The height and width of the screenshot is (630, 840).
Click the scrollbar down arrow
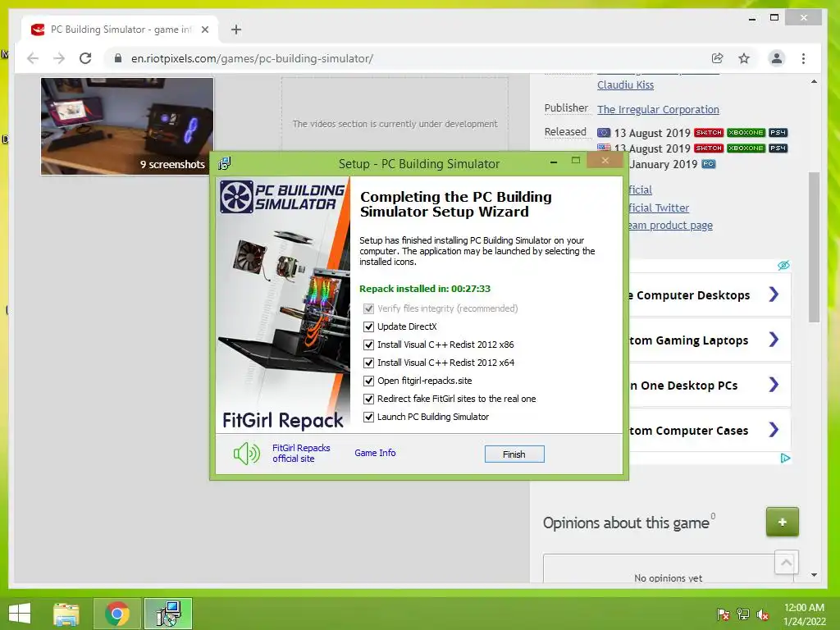[x=814, y=575]
